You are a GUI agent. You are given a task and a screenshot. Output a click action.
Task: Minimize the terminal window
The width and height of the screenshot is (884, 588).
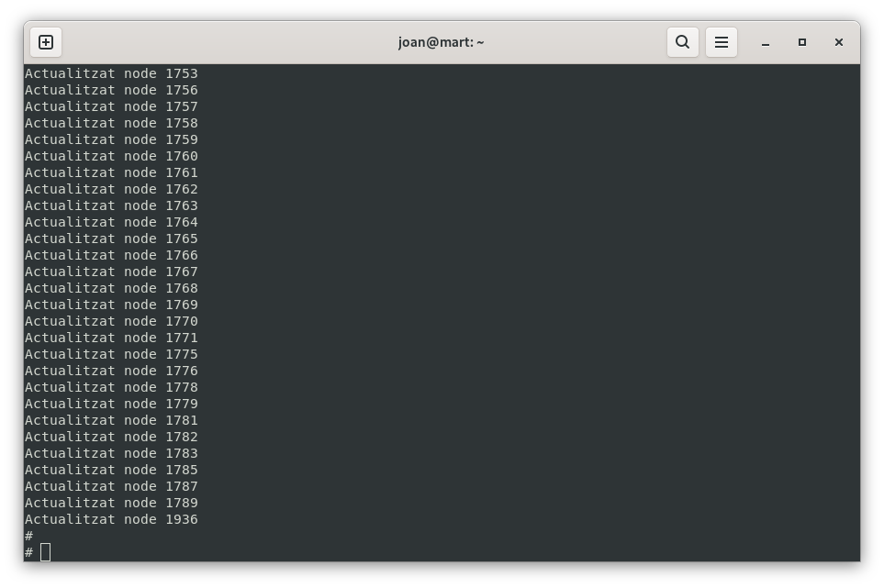[x=765, y=43]
